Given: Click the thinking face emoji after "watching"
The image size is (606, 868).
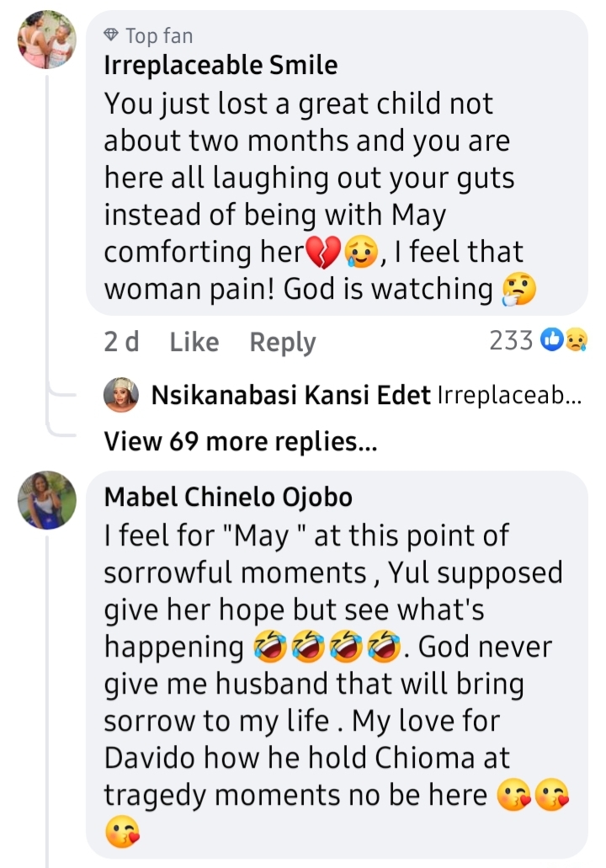Looking at the screenshot, I should coord(518,290).
